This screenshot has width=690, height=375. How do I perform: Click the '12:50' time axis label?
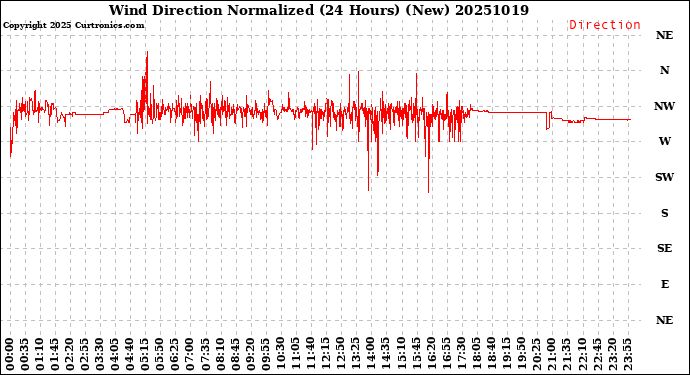pyautogui.click(x=341, y=355)
